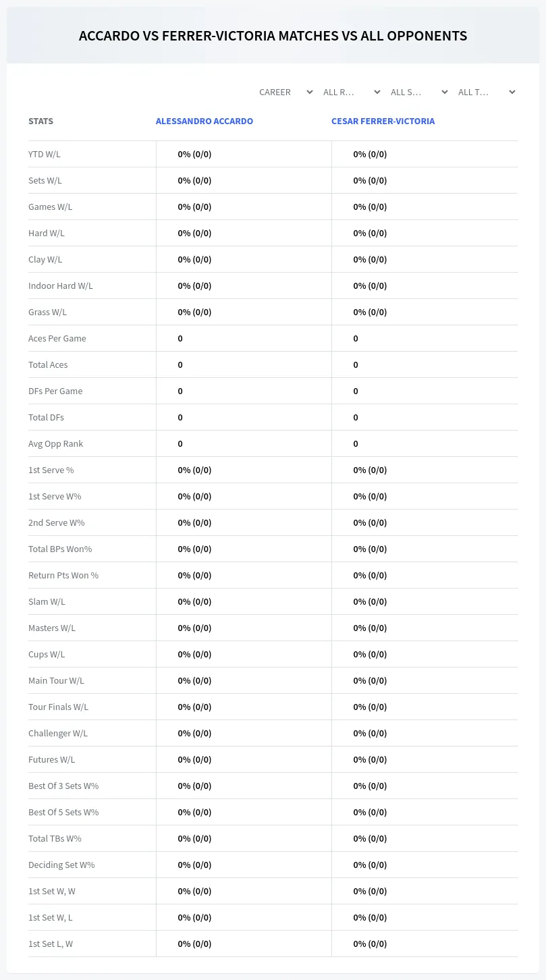The image size is (546, 980).
Task: Click Ferrer-Victoria's Futures W/L value
Action: point(370,759)
